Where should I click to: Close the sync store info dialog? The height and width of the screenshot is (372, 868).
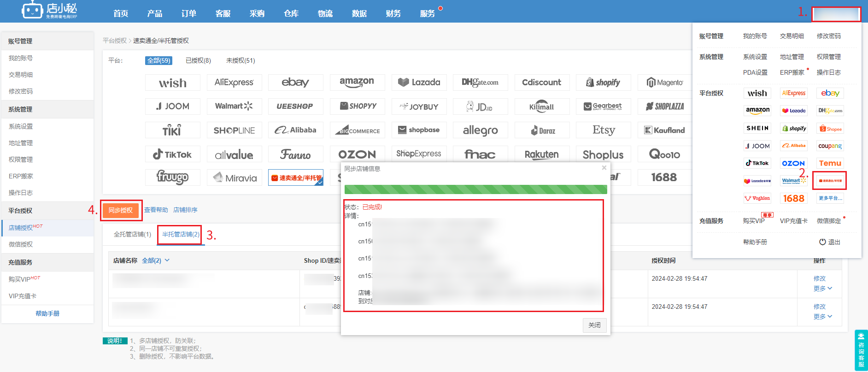pos(604,168)
